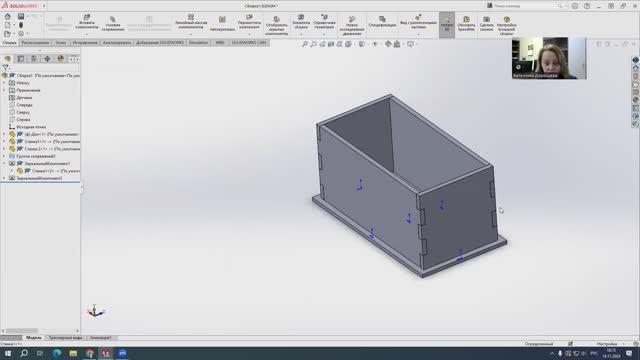Click the New document icon
The height and width of the screenshot is (360, 640).
click(7, 25)
